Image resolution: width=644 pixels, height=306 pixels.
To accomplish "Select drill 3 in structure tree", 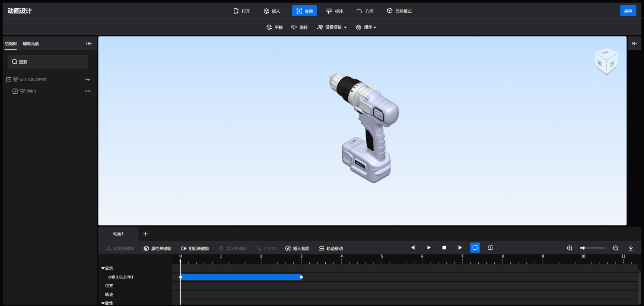I will (31, 91).
